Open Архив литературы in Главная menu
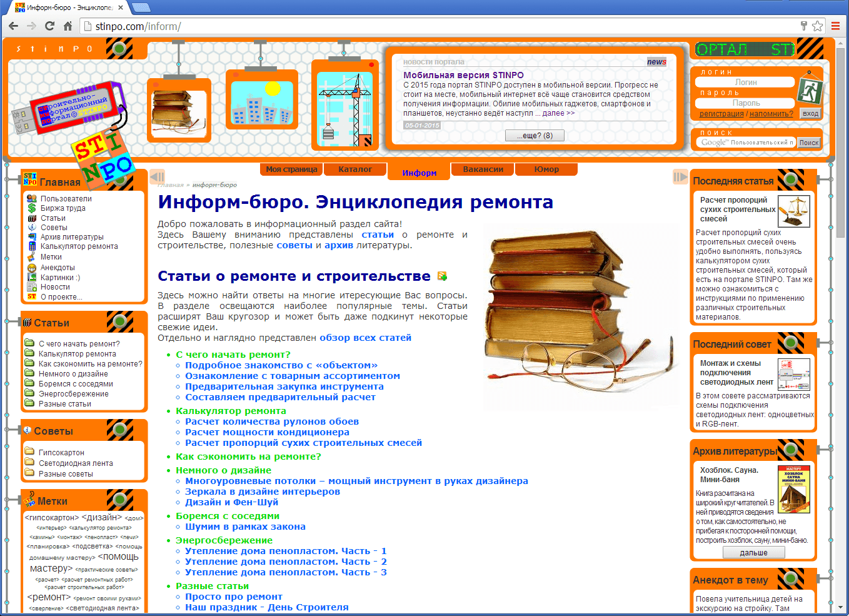The image size is (849, 616). coord(72,237)
